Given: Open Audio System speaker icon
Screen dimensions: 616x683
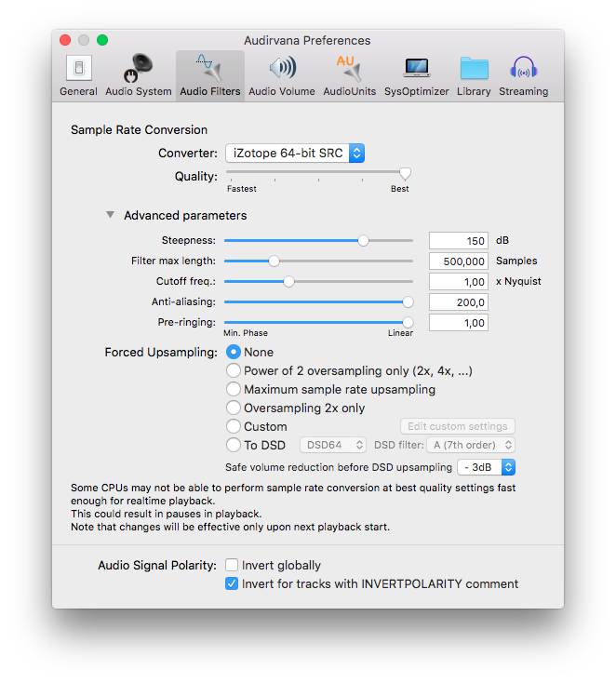Looking at the screenshot, I should point(138,68).
